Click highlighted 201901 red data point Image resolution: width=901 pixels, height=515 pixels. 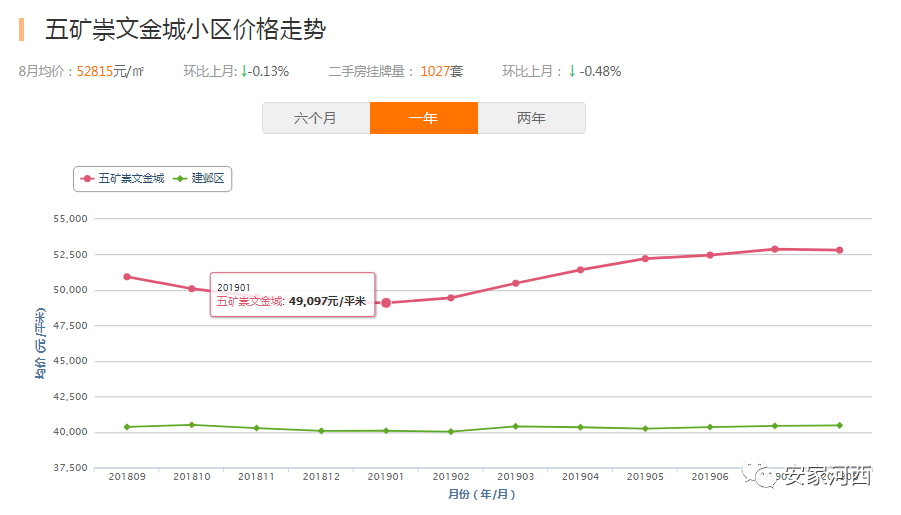(x=386, y=303)
